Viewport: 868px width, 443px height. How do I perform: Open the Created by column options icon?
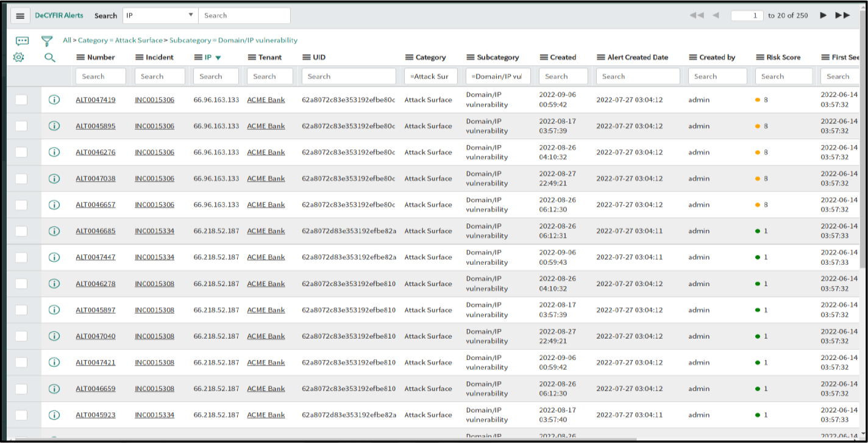click(693, 57)
